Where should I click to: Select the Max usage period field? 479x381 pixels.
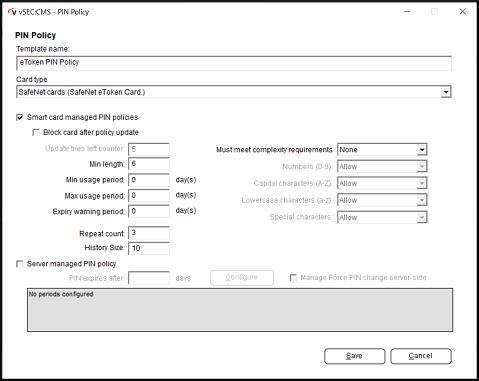pos(149,196)
